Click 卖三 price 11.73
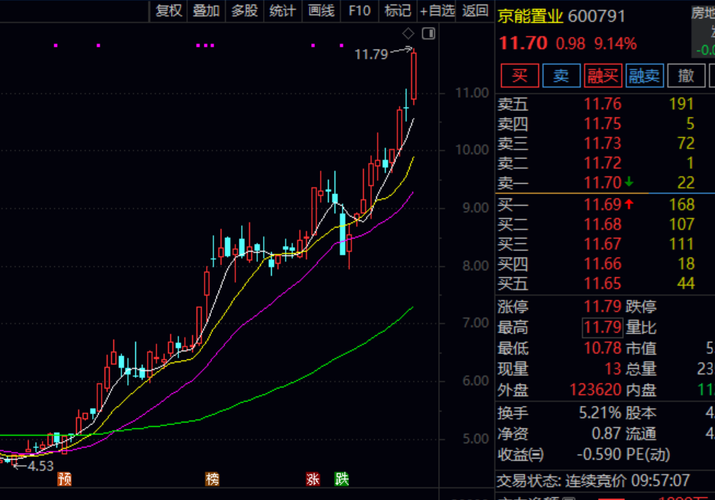Viewport: 715px width, 500px height. (x=603, y=143)
